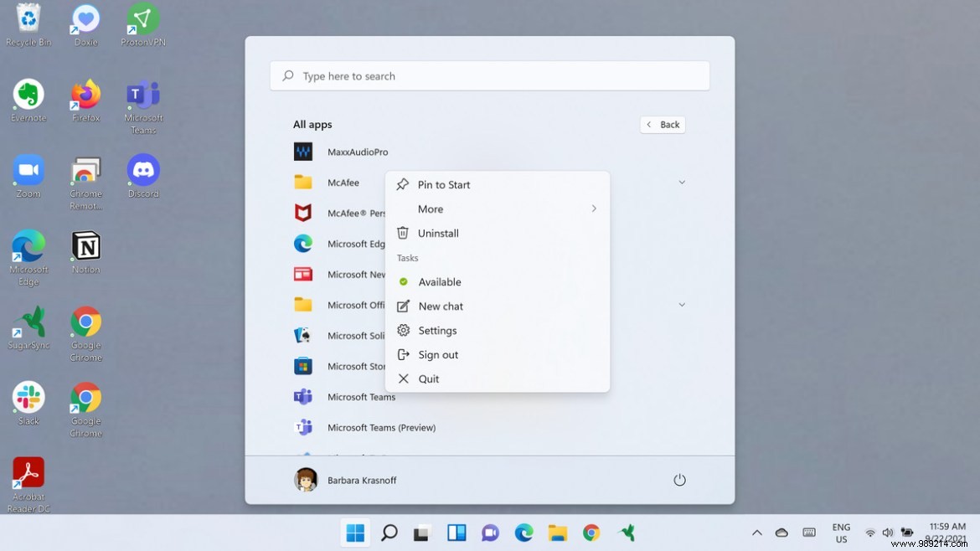Launch ProtonVPN from the desktop
This screenshot has width=980, height=551.
142,18
